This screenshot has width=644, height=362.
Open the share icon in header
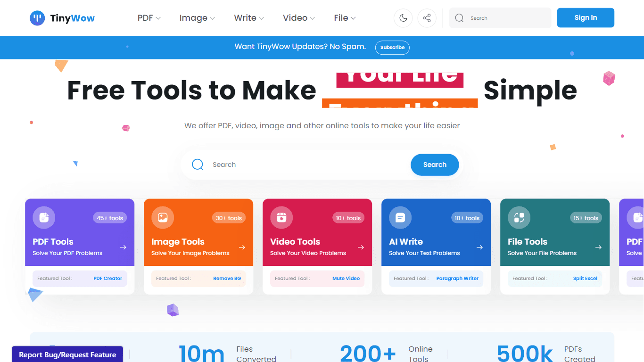(x=427, y=18)
